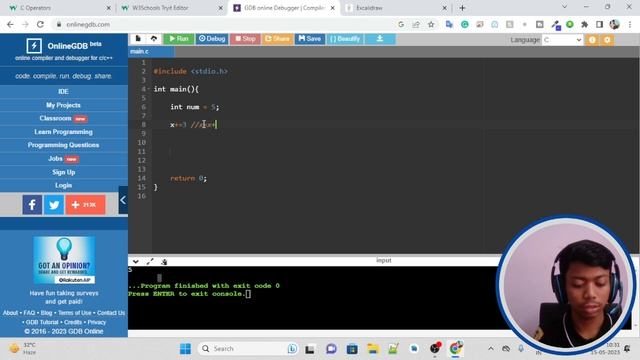Click Sign Up in the sidebar
Screen dimensions: 640x360
pyautogui.click(x=63, y=172)
